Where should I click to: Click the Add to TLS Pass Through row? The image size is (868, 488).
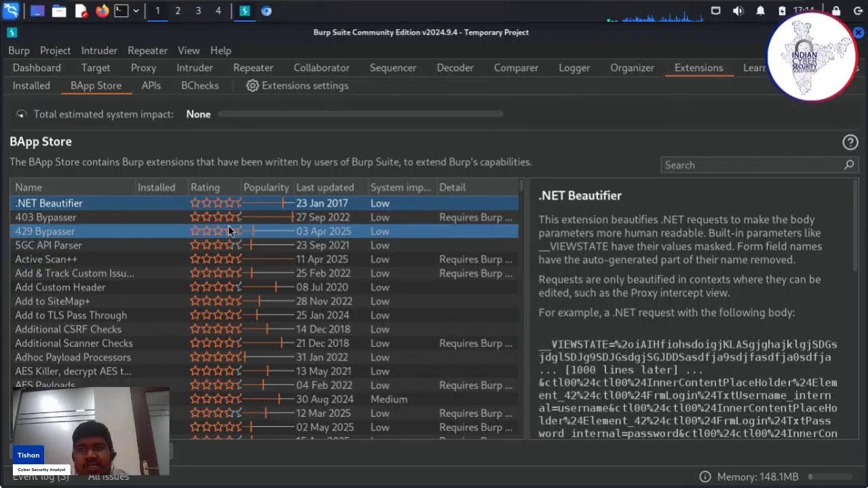click(264, 315)
